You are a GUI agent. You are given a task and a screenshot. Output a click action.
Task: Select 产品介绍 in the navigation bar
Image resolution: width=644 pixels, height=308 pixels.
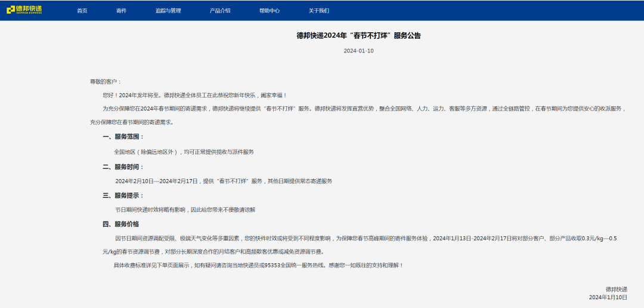220,11
